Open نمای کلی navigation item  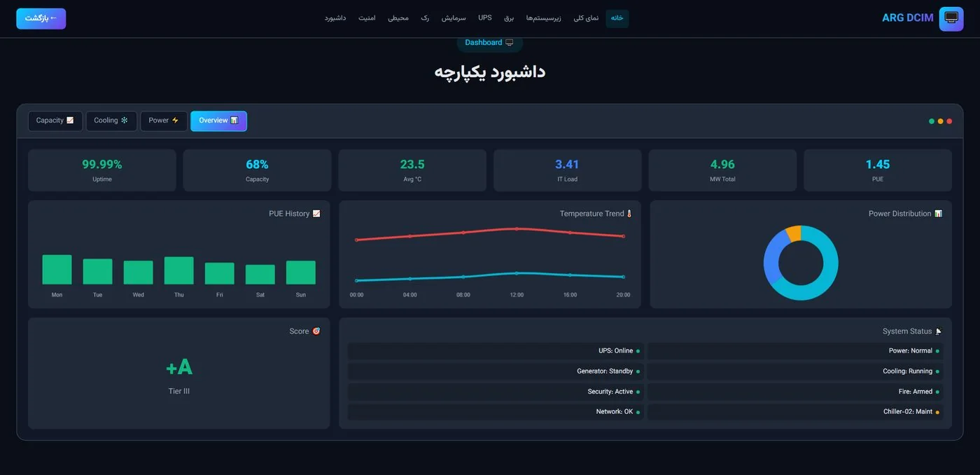(x=587, y=18)
